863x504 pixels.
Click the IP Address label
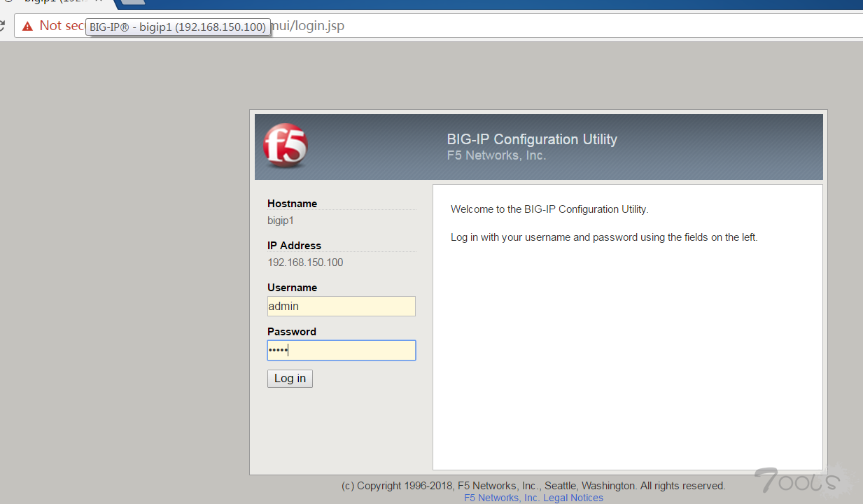294,246
